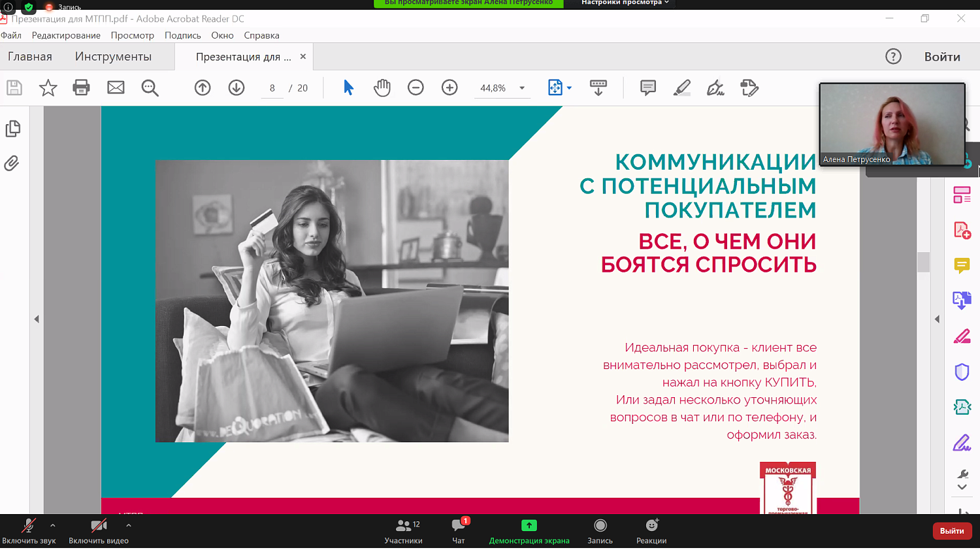This screenshot has width=980, height=550.
Task: Collapse the right tools pane arrow
Action: point(937,319)
